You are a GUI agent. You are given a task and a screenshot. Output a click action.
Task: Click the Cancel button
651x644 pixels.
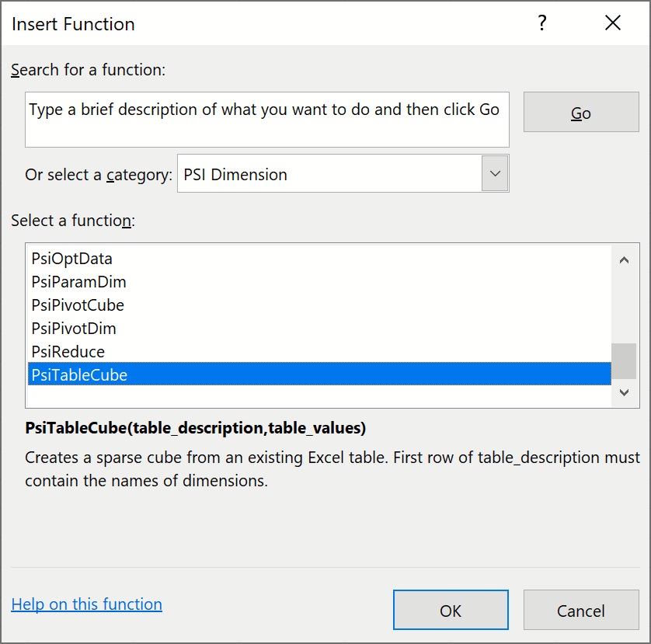[580, 611]
